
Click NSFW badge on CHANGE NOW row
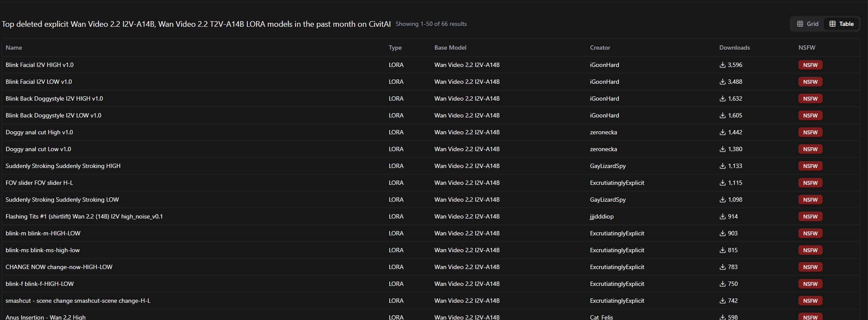tap(810, 267)
